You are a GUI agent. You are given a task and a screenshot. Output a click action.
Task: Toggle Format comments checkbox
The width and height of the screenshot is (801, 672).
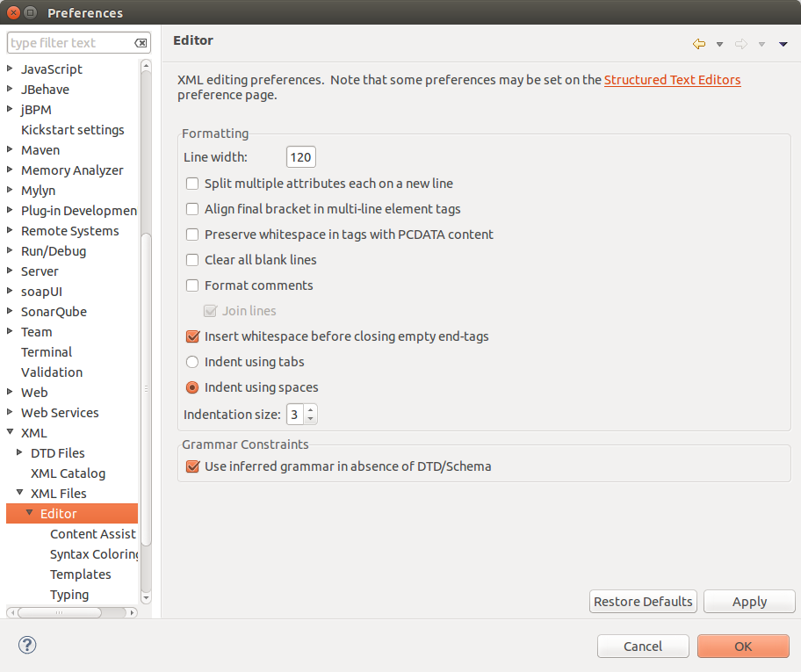point(192,285)
